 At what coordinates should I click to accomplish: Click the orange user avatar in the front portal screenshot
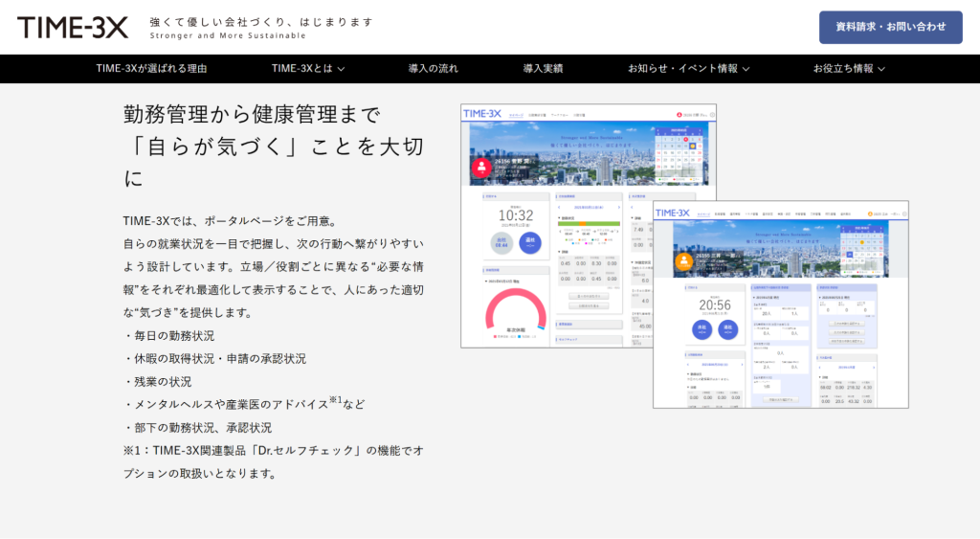click(682, 261)
